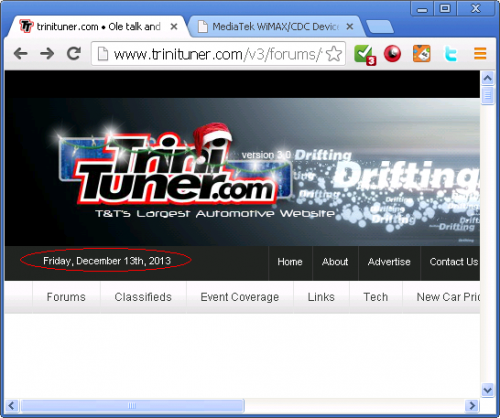Image resolution: width=500 pixels, height=418 pixels.
Task: Open the Twitter bird extension
Action: tap(451, 54)
